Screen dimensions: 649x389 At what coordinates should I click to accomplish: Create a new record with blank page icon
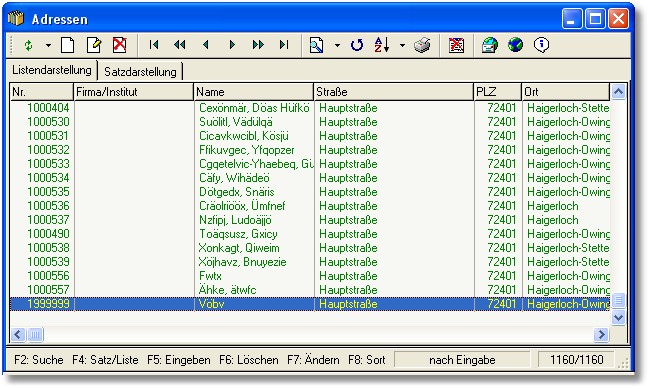coord(67,45)
